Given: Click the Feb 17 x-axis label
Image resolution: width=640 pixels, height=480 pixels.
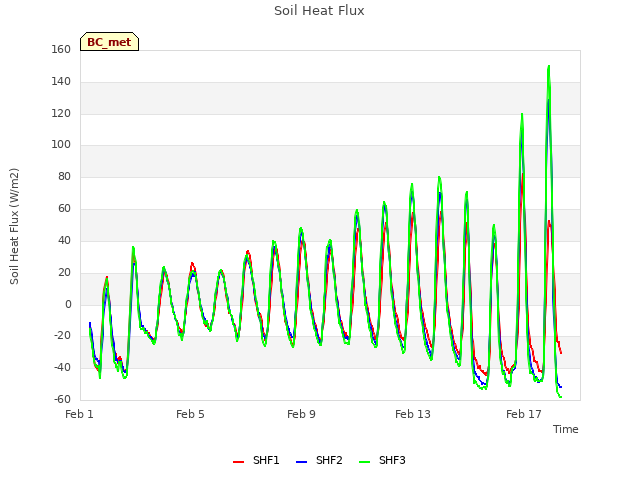Looking at the screenshot, I should coord(524,414).
